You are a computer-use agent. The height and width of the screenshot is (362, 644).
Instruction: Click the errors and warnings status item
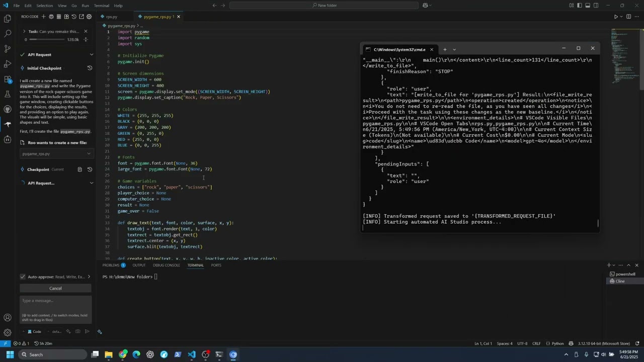[x=21, y=343]
